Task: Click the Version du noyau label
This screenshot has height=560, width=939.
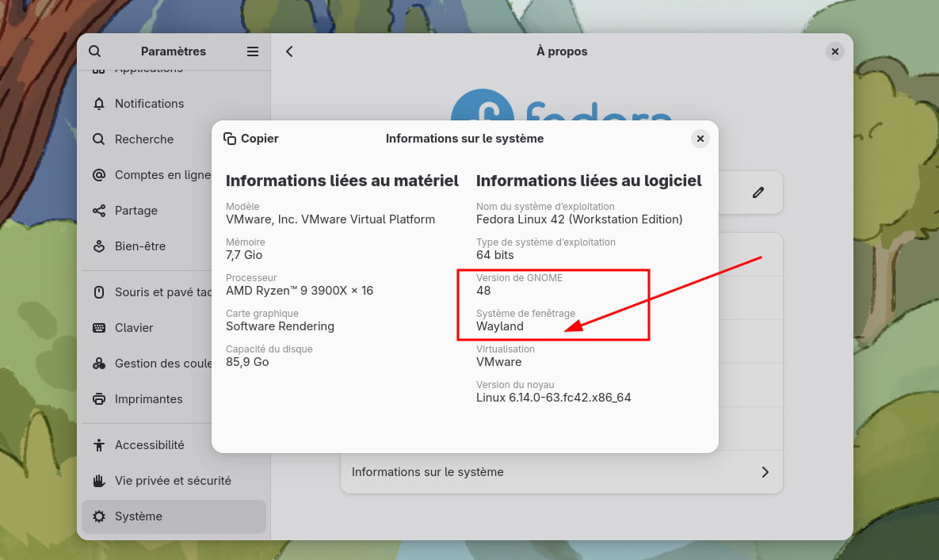Action: [x=515, y=385]
